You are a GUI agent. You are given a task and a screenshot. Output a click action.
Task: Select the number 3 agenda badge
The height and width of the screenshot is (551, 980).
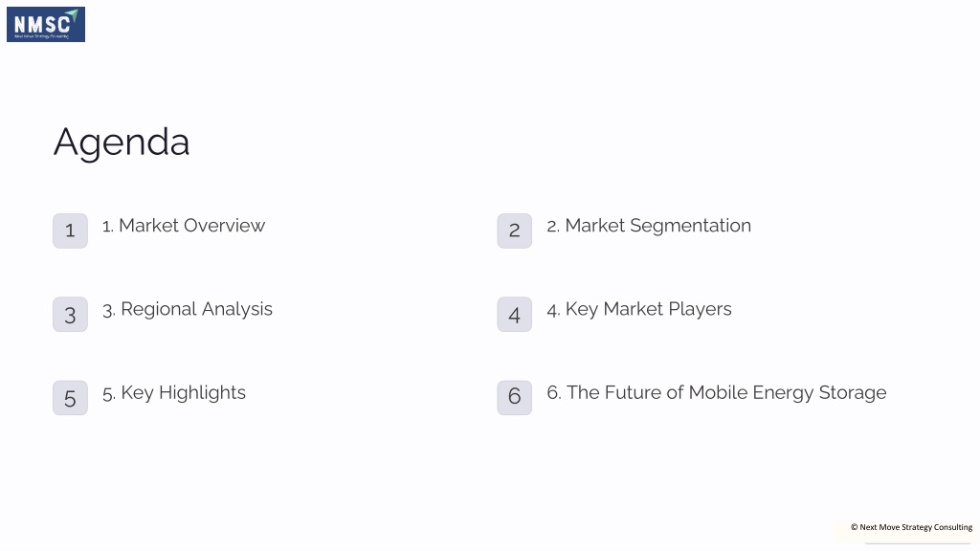70,314
